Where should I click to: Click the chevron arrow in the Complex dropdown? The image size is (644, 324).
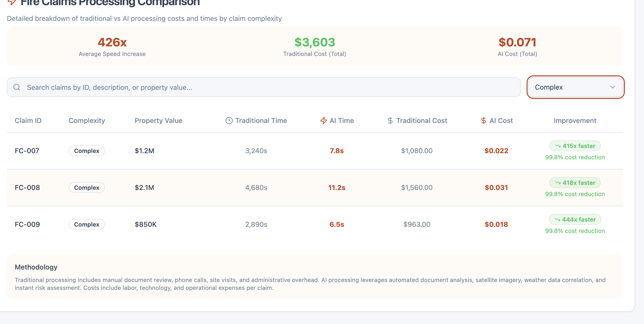(x=612, y=87)
